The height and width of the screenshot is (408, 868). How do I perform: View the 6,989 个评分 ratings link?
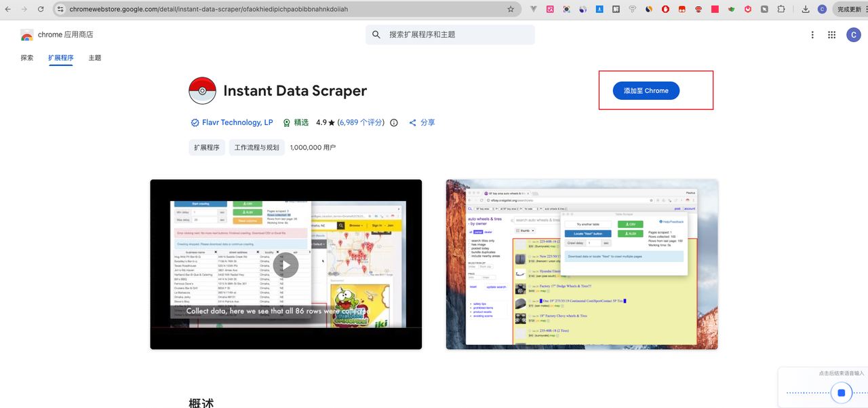click(361, 123)
